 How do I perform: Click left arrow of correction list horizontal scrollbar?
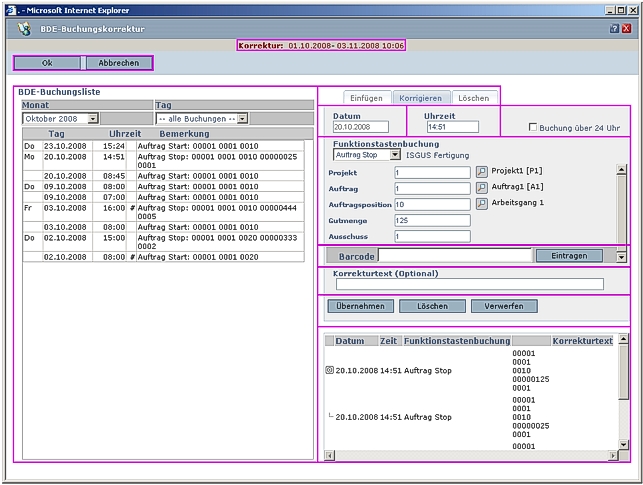coord(329,455)
